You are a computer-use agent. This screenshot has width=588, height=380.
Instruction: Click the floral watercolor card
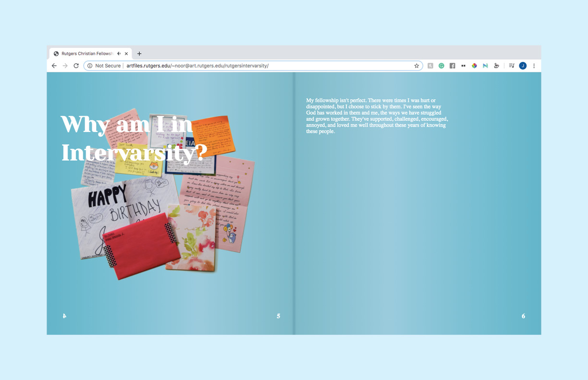pyautogui.click(x=192, y=237)
